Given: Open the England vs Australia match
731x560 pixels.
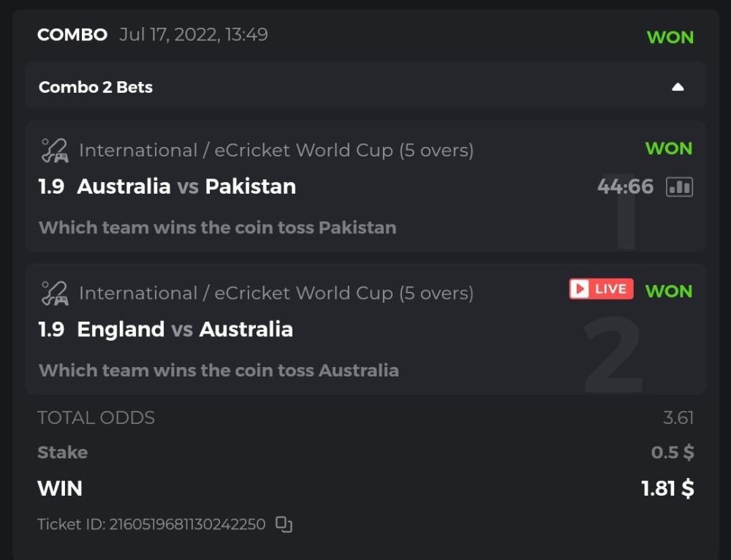Looking at the screenshot, I should [185, 329].
